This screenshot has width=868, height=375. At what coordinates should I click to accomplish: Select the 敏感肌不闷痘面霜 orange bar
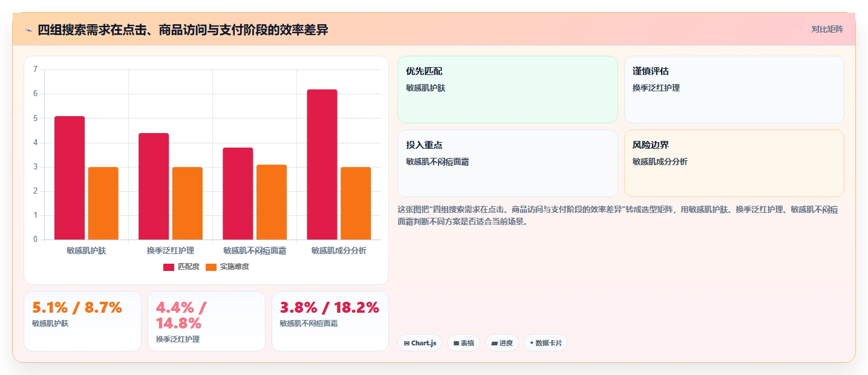(272, 202)
